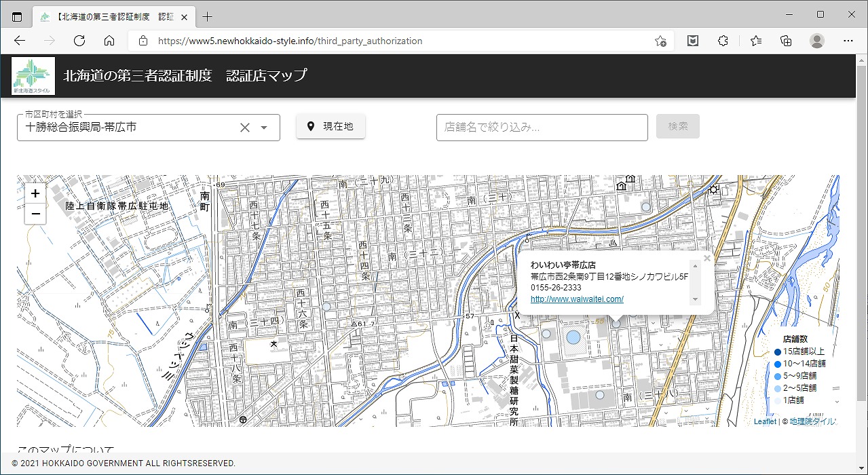Open the browser Collections icon
The width and height of the screenshot is (868, 475).
click(x=786, y=41)
